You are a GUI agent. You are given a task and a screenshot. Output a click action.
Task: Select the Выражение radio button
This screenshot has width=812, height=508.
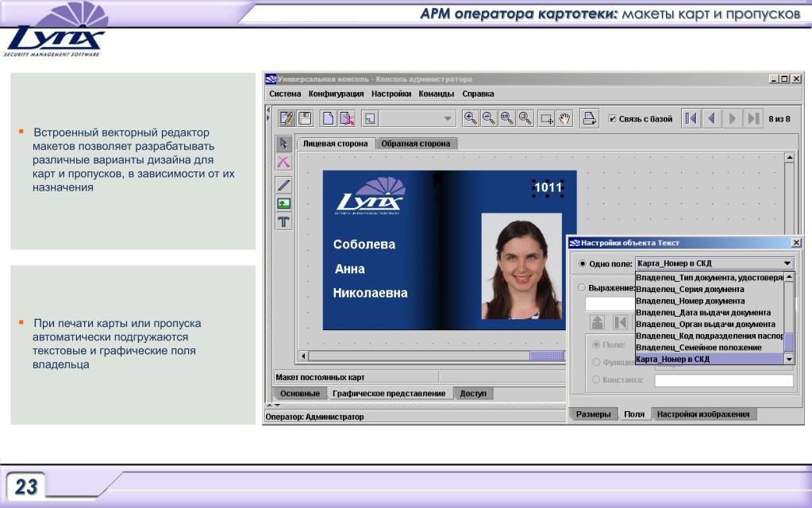tap(582, 287)
